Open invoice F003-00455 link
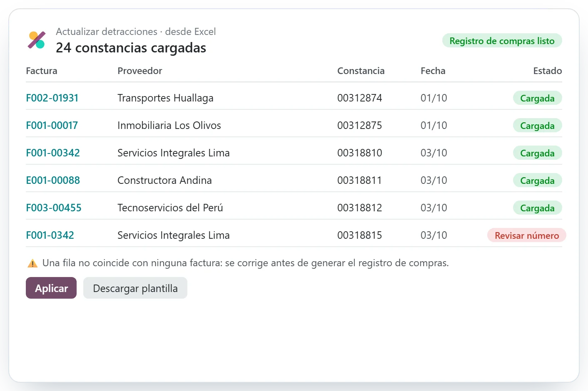This screenshot has height=391, width=588. 54,208
